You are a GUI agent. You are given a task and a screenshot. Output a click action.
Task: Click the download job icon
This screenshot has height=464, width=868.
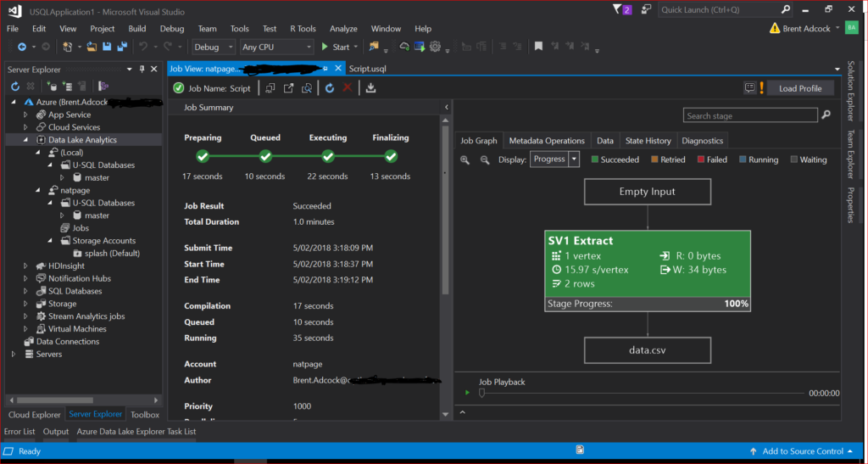(371, 88)
